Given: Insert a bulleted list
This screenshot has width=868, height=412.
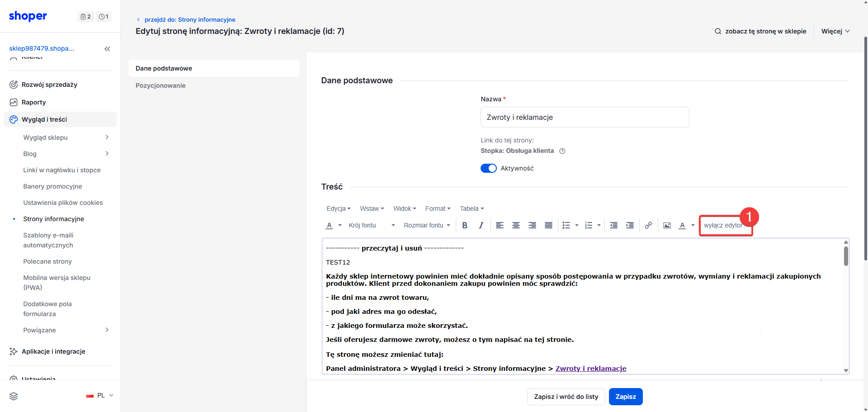Looking at the screenshot, I should (x=566, y=225).
